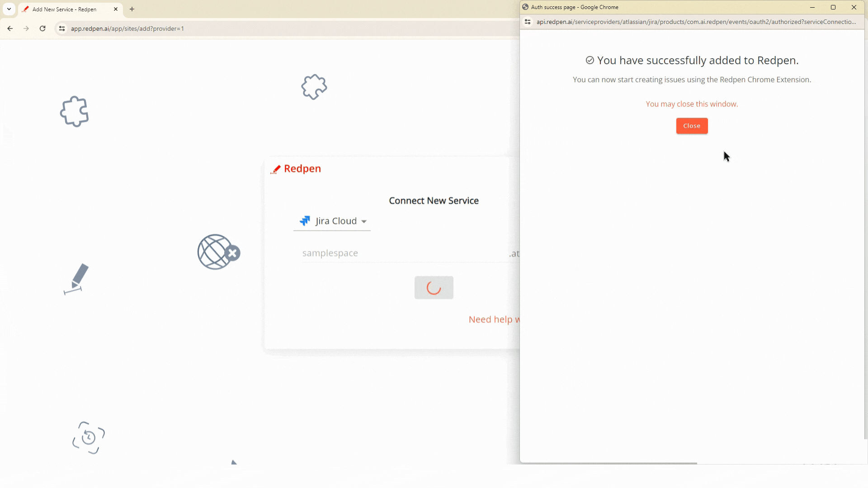Screen dimensions: 868x488
Task: Click the gray pen icon on the page's left side
Action: [x=76, y=279]
